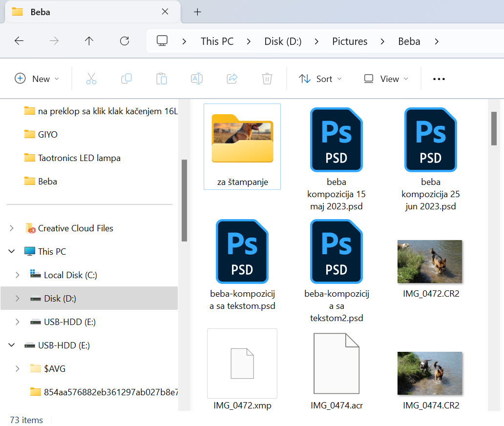Navigate up to the Pictures folder
Screen dimensions: 504x426
click(89, 41)
